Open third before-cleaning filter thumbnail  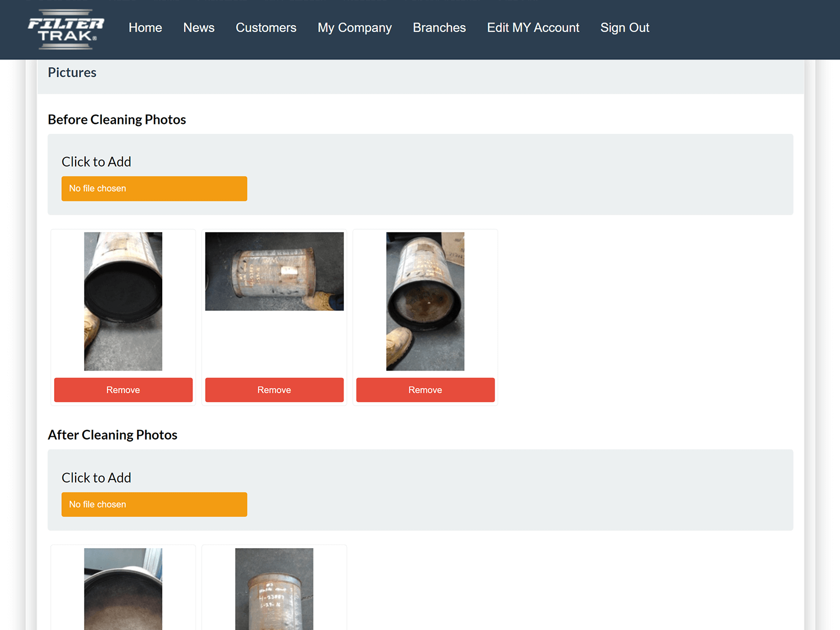pyautogui.click(x=425, y=301)
